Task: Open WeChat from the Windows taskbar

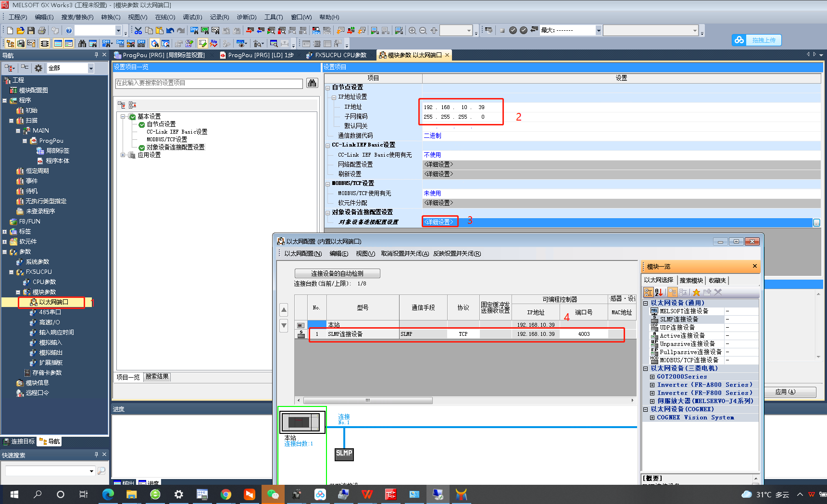Action: pyautogui.click(x=273, y=494)
